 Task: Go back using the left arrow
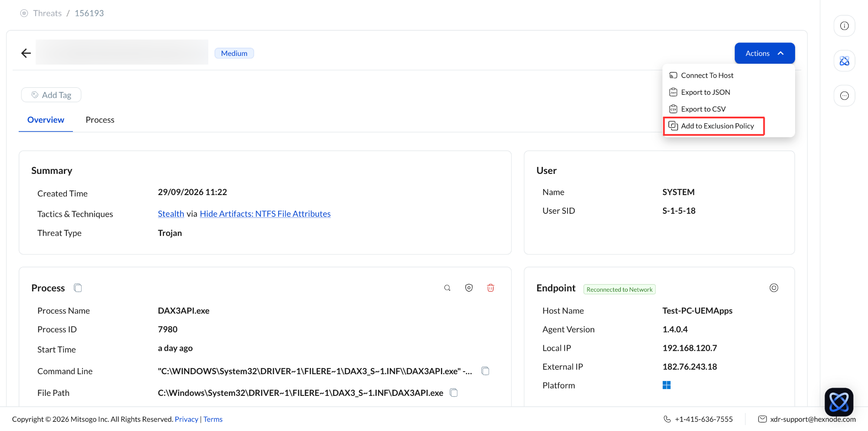tap(26, 53)
